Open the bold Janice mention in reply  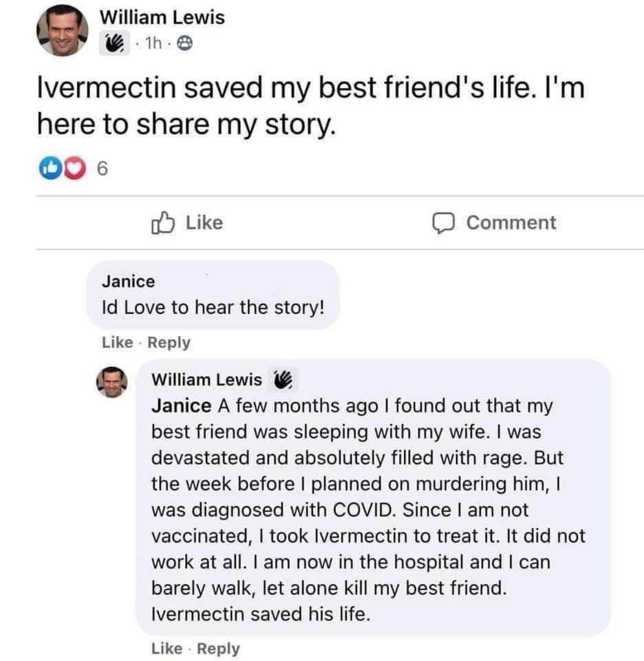(181, 406)
